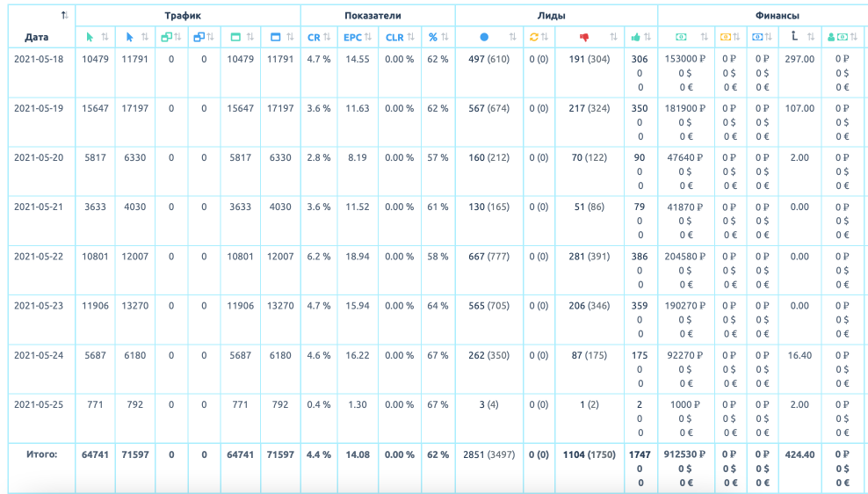Sort using arrows beside blue circle icon
This screenshot has height=494, width=868.
[512, 37]
